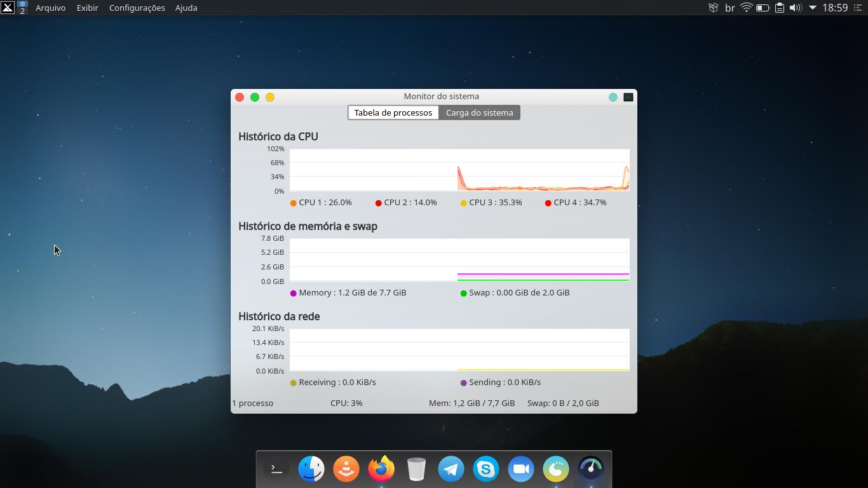Image resolution: width=868 pixels, height=488 pixels.
Task: Open the Arquivo menu
Action: coord(50,8)
